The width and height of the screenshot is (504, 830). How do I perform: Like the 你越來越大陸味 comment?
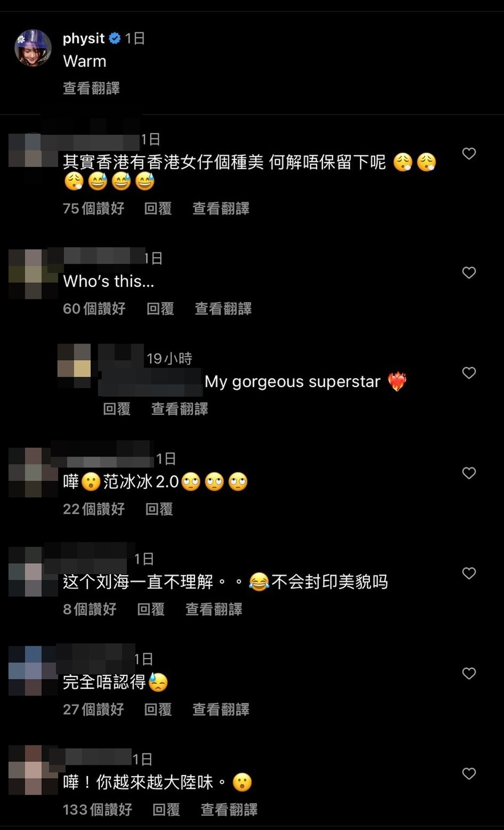click(x=469, y=774)
